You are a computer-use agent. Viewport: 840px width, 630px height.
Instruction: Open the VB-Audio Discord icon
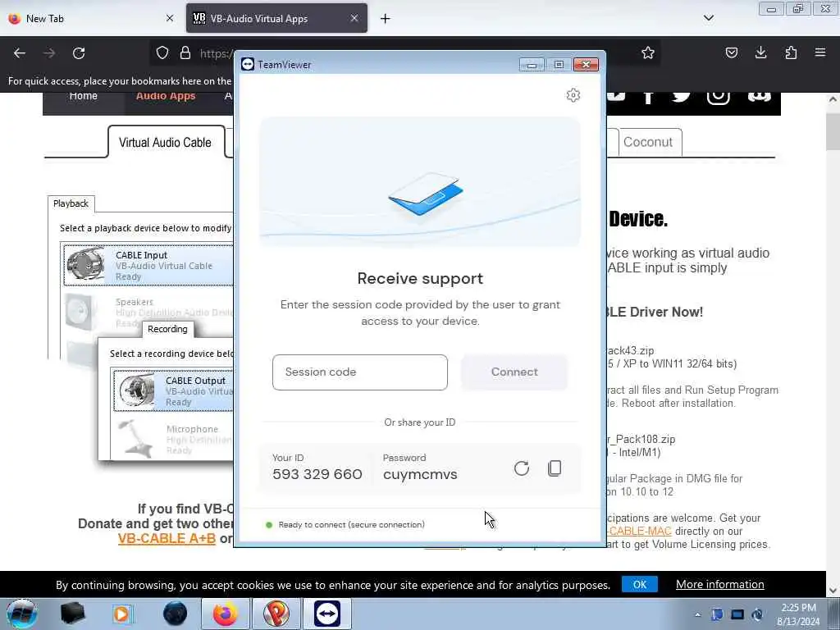[759, 98]
